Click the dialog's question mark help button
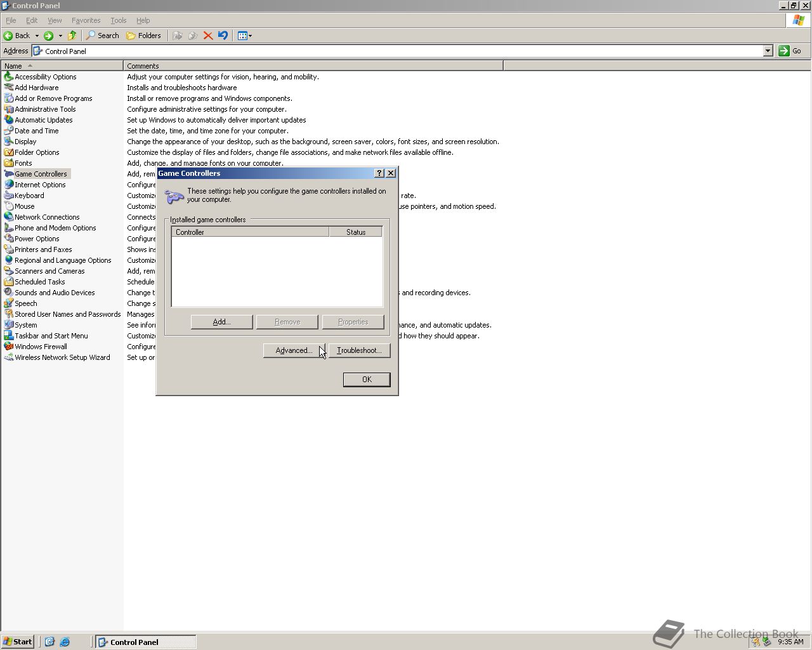 [x=379, y=173]
